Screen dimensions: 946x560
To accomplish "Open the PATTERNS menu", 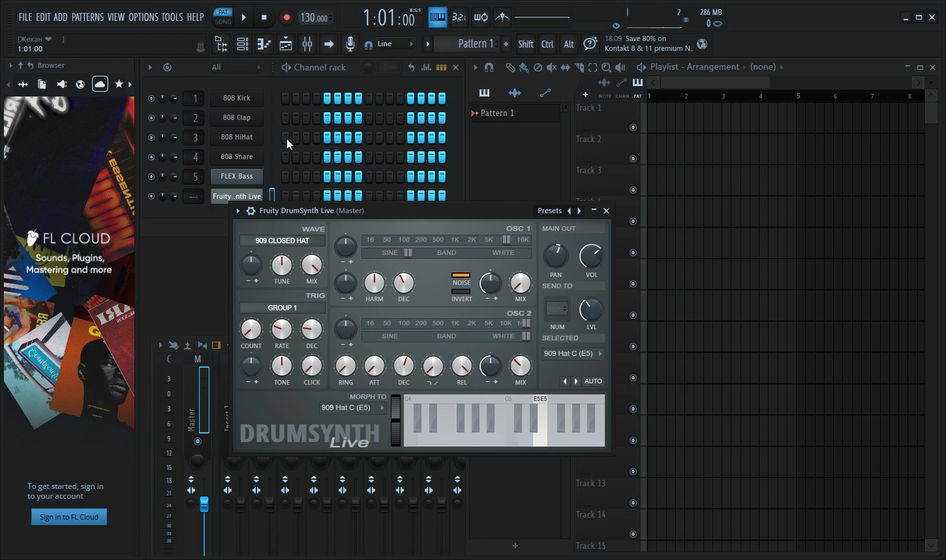I will click(87, 17).
